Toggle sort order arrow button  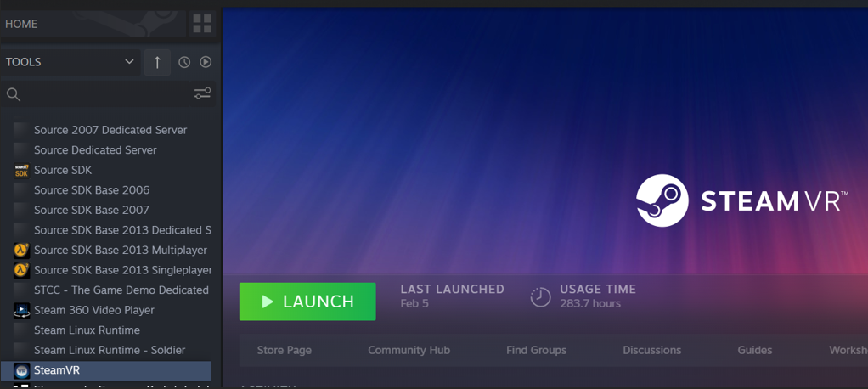[157, 62]
